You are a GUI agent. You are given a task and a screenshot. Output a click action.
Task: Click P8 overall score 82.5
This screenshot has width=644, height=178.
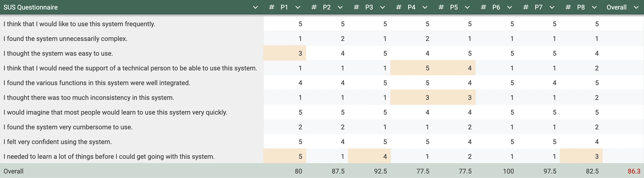[x=592, y=171]
